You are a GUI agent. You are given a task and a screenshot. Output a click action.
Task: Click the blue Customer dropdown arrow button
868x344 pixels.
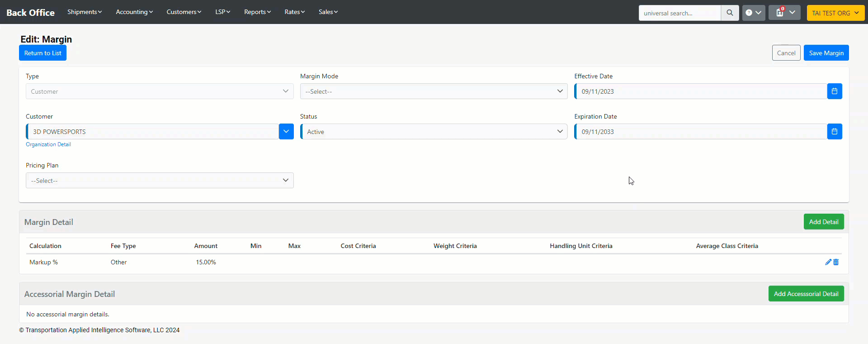[286, 132]
